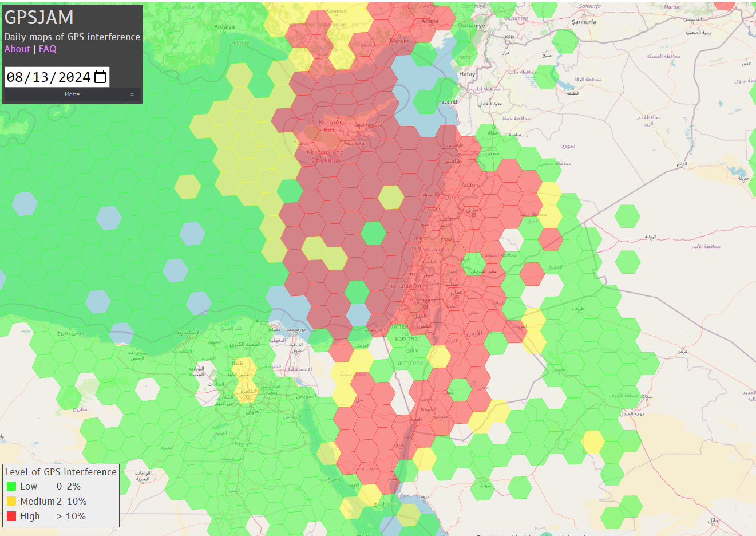Select the year 2024 in date input
The image size is (756, 536).
click(74, 77)
